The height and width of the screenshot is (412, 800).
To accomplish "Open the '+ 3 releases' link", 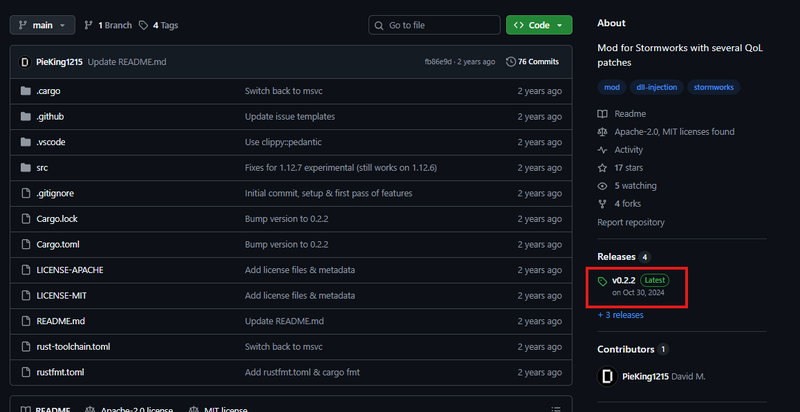I will tap(620, 315).
